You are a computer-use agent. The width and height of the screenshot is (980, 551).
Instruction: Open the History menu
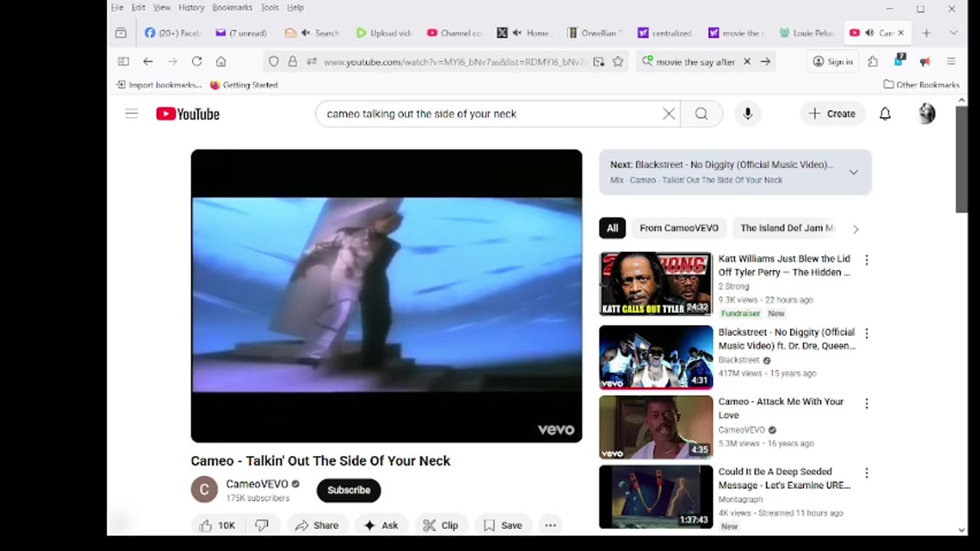[x=191, y=8]
